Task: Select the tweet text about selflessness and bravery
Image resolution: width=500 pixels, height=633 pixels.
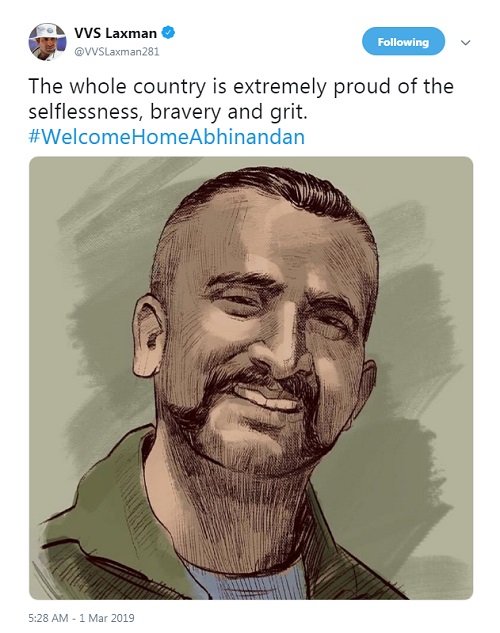Action: coord(241,99)
